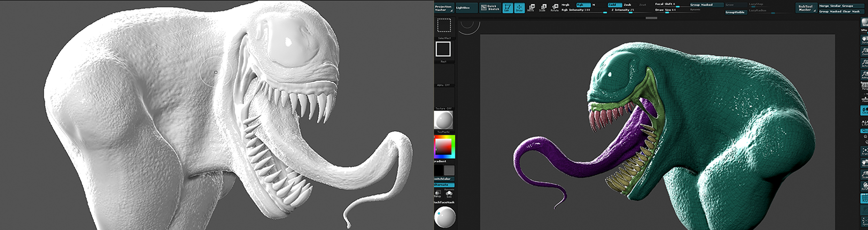Click the Gradient button

(x=442, y=161)
